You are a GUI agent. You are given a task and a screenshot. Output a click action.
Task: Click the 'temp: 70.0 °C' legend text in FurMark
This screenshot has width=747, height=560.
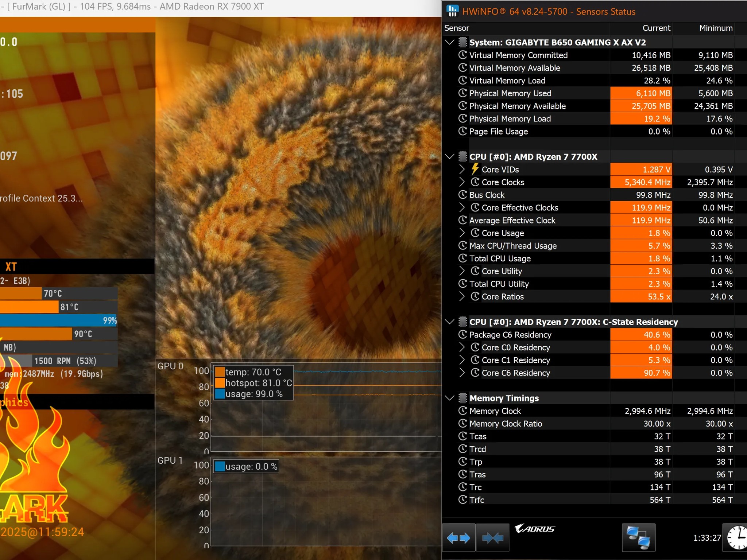point(253,372)
